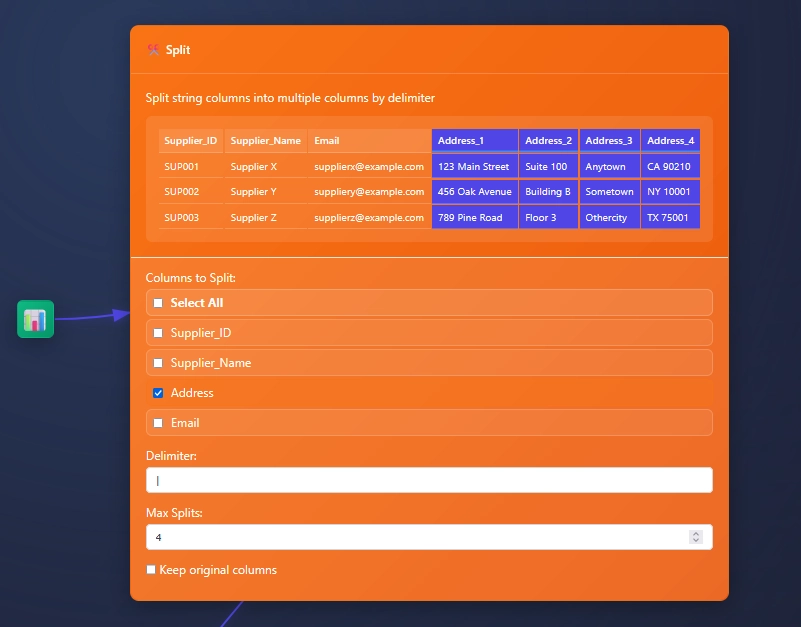Uncheck the Address column checkbox
This screenshot has width=801, height=627.
coord(158,393)
